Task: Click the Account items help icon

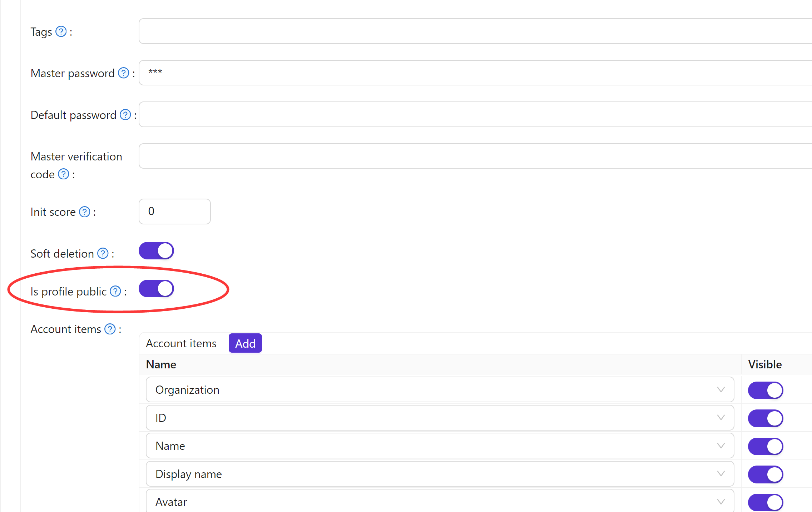Action: 110,329
